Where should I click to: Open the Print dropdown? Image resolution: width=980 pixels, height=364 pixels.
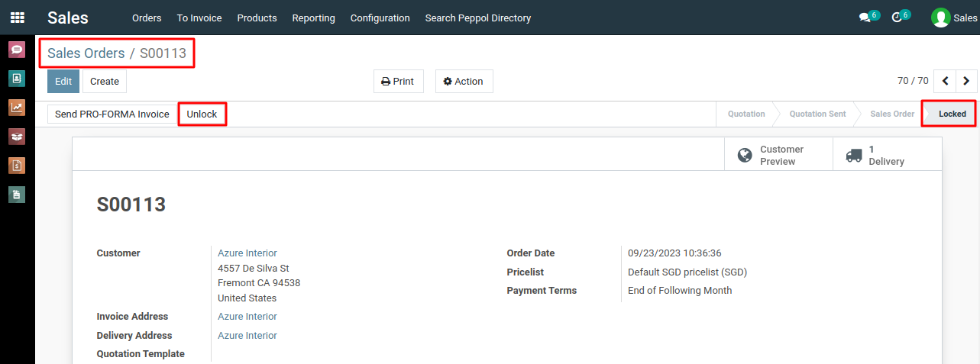coord(398,81)
